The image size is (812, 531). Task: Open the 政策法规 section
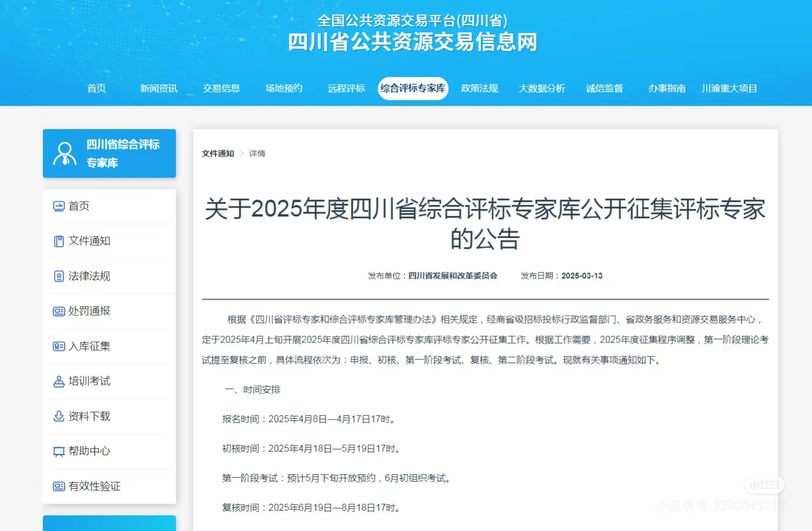[479, 89]
